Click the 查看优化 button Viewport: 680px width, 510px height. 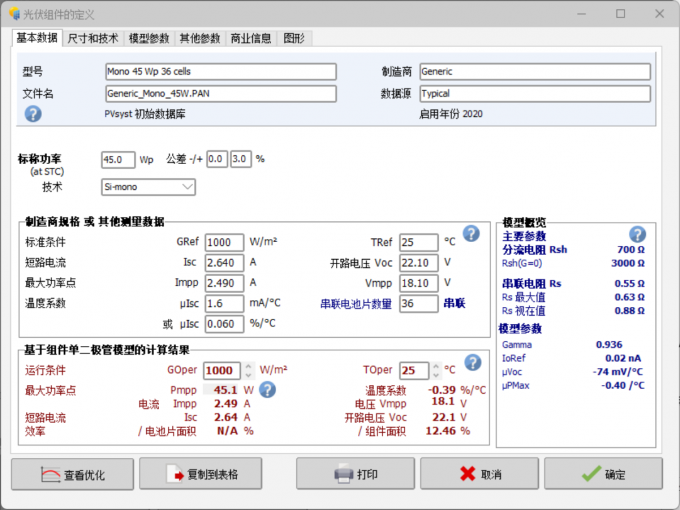pos(72,474)
